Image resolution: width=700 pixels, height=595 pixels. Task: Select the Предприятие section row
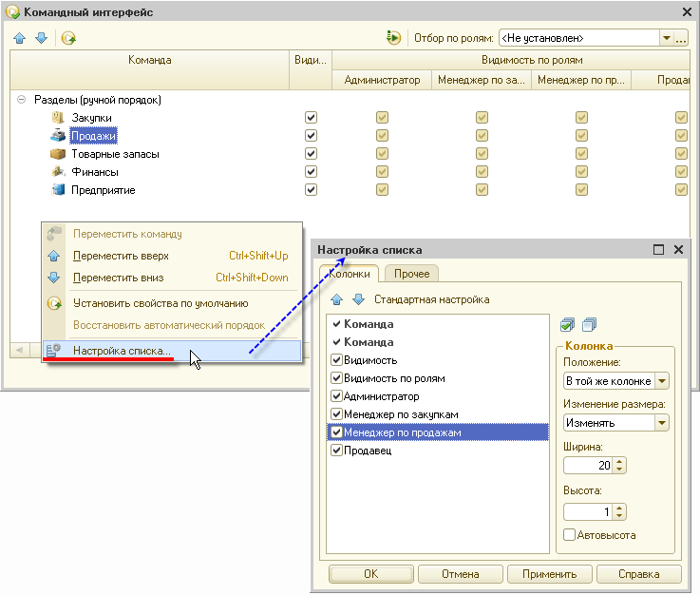[x=104, y=190]
